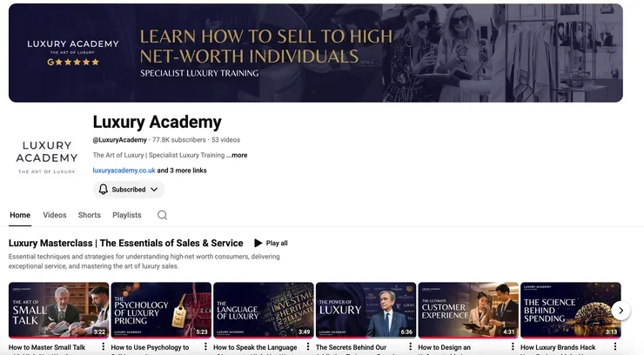Switch to the Playlists tab
The image size is (644, 355).
(127, 215)
